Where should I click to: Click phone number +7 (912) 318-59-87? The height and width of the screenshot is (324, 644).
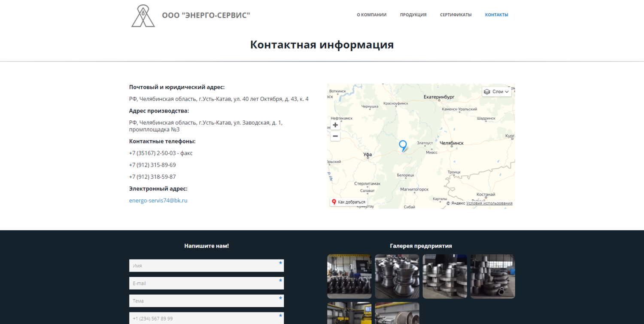(x=152, y=177)
